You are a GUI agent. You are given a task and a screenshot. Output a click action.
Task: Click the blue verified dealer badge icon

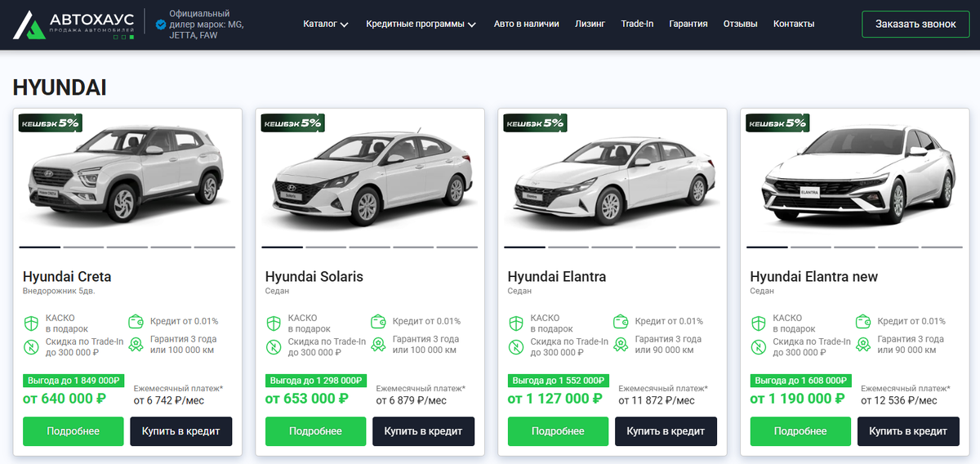click(161, 25)
